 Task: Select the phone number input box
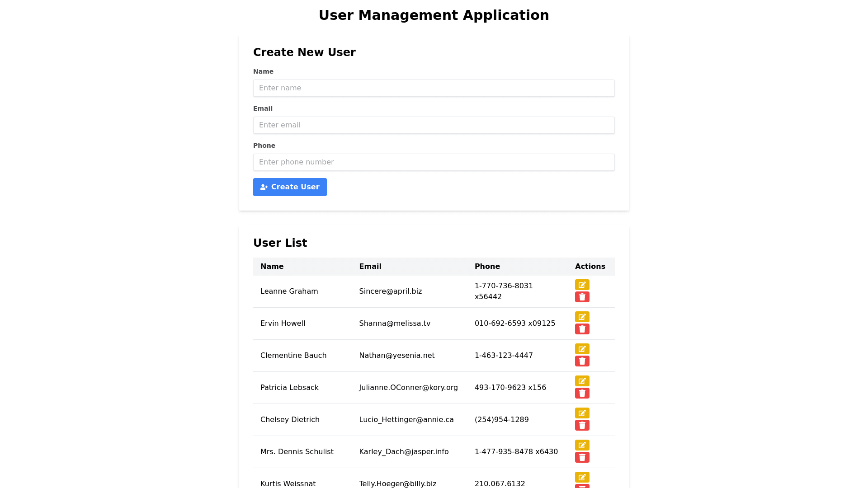click(434, 162)
